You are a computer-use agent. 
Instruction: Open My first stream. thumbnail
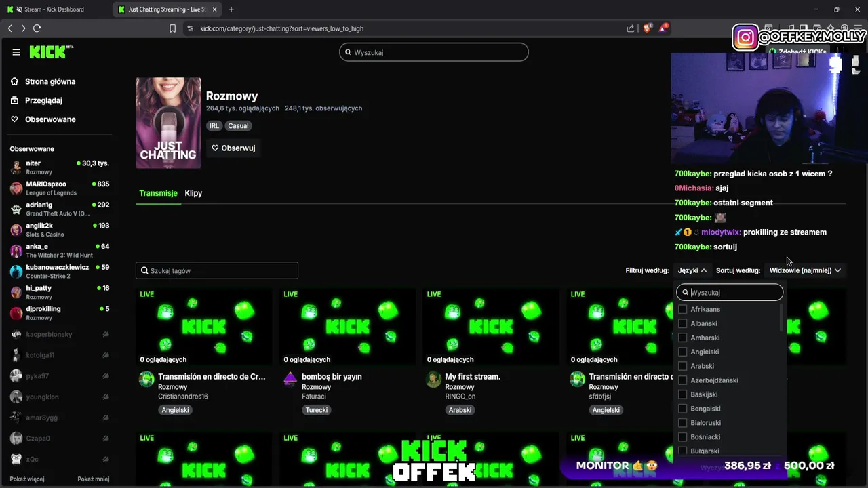pyautogui.click(x=491, y=327)
